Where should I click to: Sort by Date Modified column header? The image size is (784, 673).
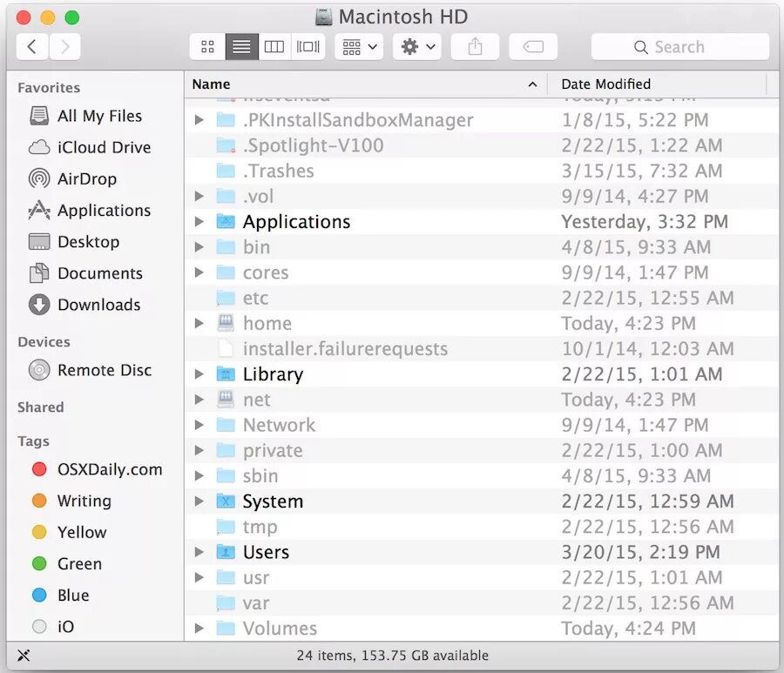coord(657,84)
